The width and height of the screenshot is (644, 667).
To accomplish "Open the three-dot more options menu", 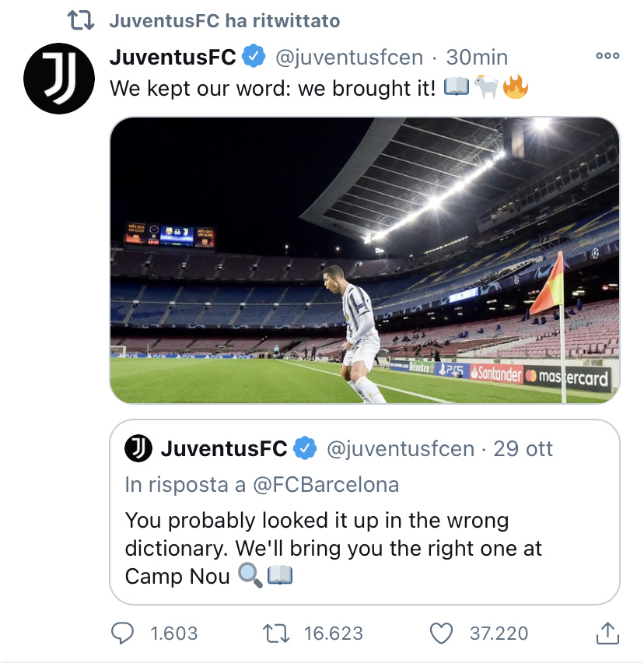I will [x=607, y=56].
